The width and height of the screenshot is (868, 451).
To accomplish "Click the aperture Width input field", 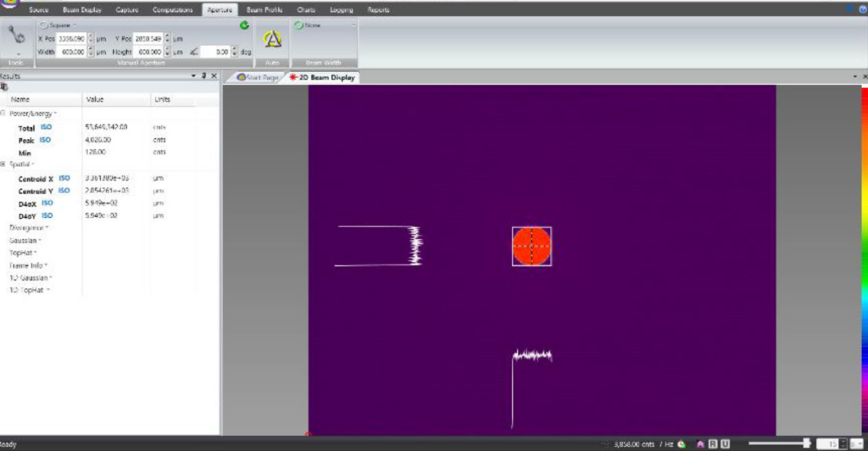I will 71,52.
